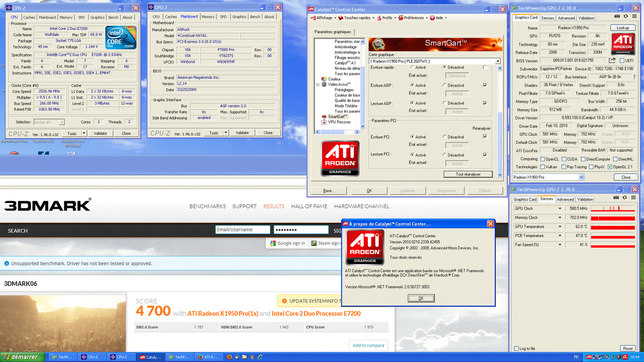Select Désactivé for Lecture PCI
Viewport: 644px width, 362px height.
tap(445, 155)
